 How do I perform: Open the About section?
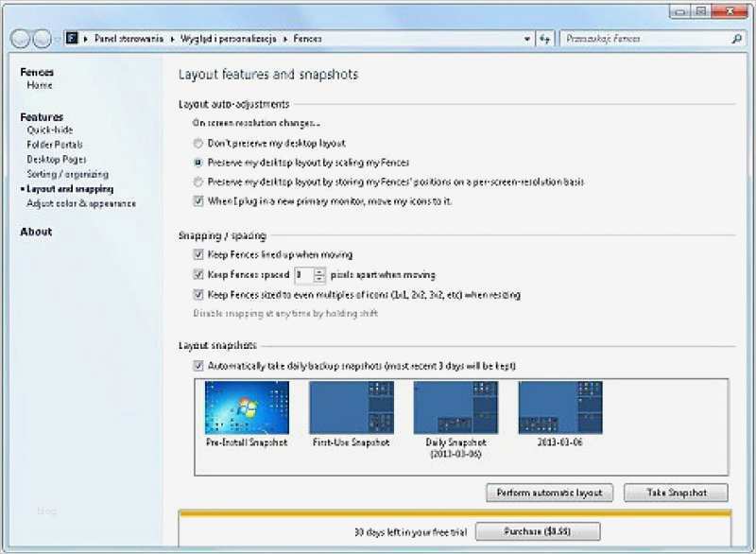(36, 232)
